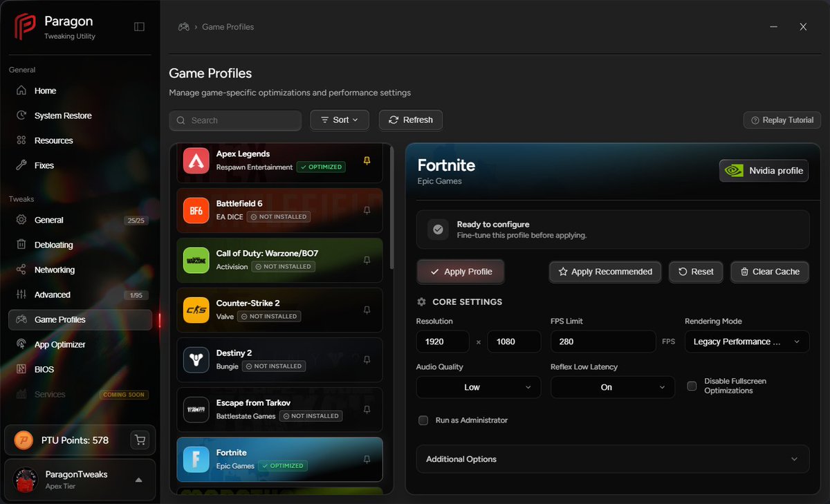Screen dimensions: 830x504
Task: Click the Warzone game icon
Action: 196,260
